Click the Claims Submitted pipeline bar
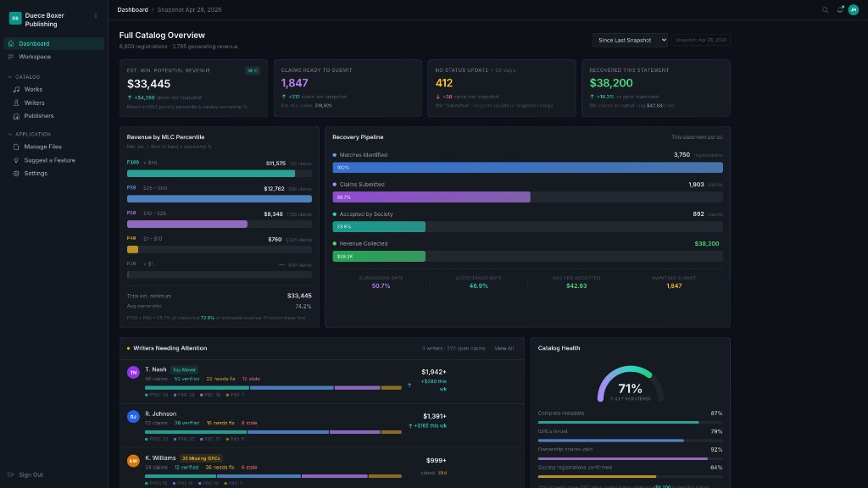The width and height of the screenshot is (868, 488). coord(527,197)
